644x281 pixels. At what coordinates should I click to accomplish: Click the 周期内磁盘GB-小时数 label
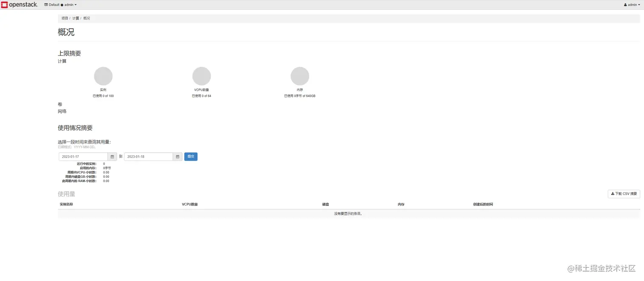coord(81,177)
